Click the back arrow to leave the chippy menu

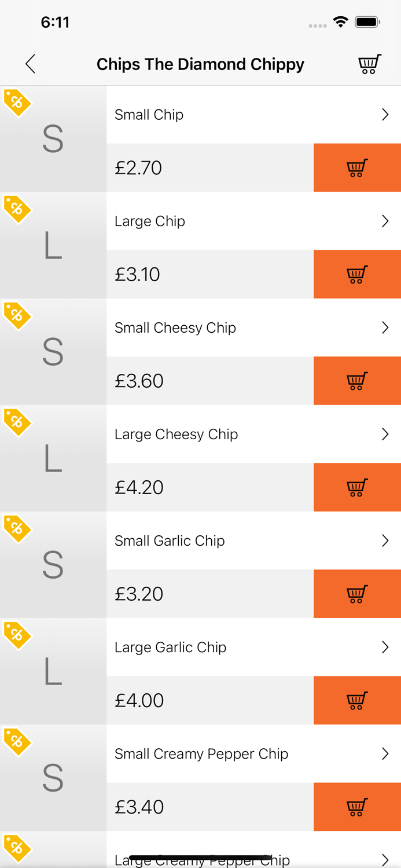pos(30,64)
